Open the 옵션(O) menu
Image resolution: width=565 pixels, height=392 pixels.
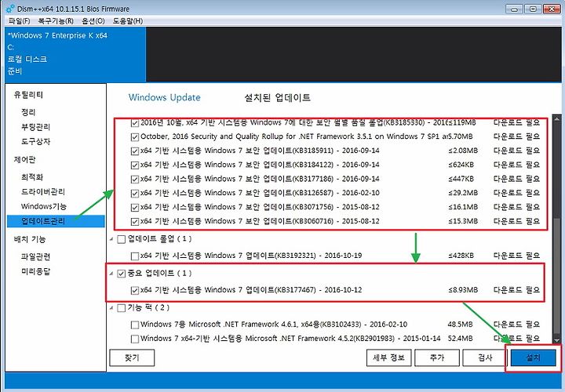point(93,21)
